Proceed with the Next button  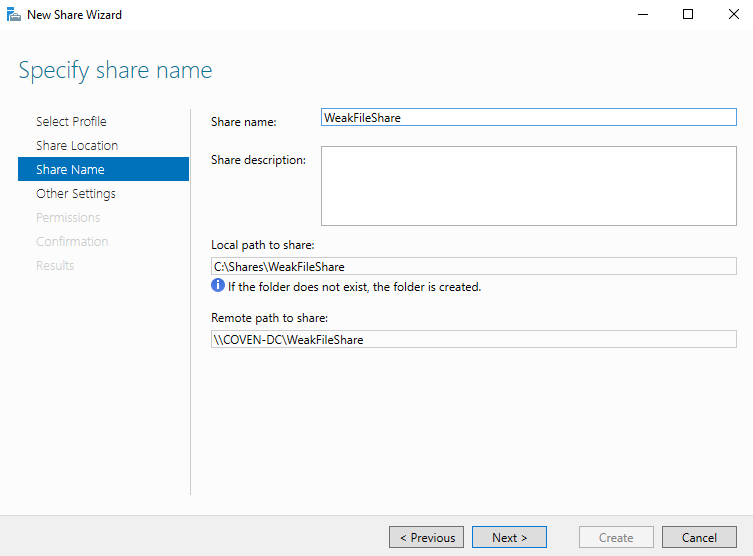(x=509, y=537)
